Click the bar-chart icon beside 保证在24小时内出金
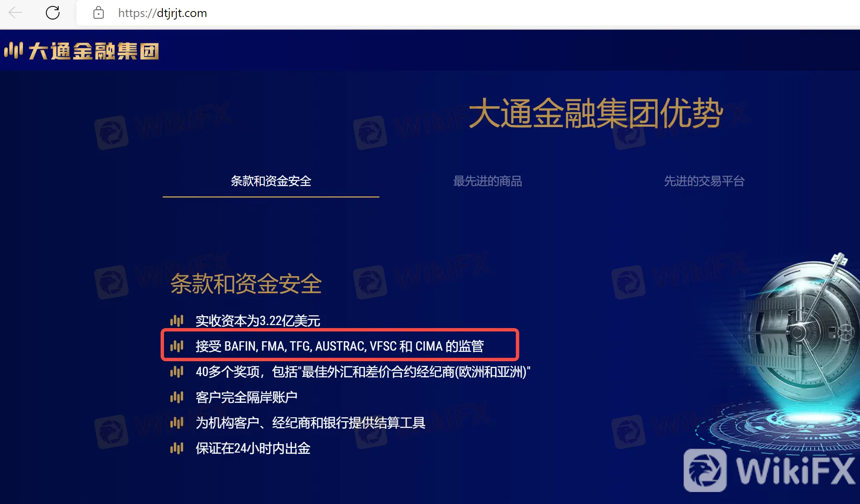The height and width of the screenshot is (504, 860). click(x=177, y=448)
